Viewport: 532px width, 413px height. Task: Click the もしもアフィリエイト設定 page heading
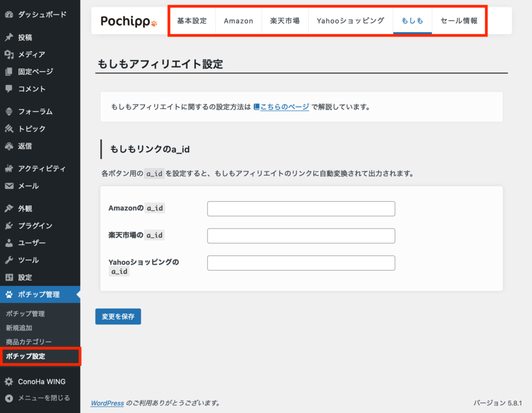click(x=160, y=64)
